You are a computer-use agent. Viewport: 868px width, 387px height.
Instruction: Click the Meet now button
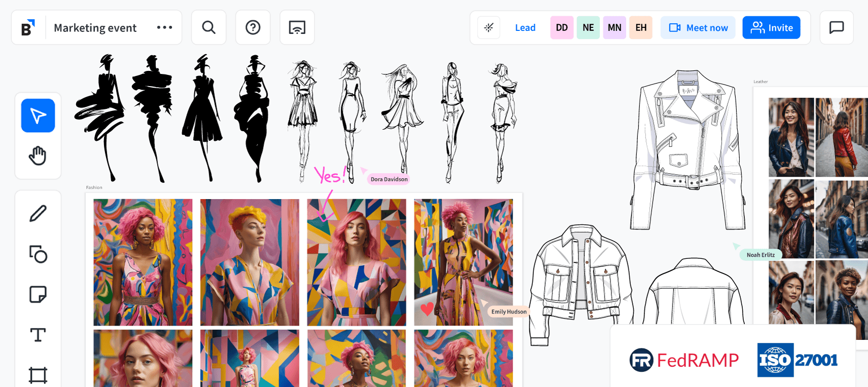(698, 27)
